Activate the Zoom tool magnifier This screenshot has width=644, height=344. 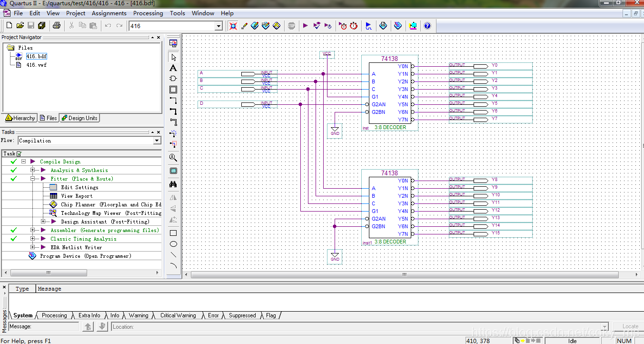[x=173, y=158]
